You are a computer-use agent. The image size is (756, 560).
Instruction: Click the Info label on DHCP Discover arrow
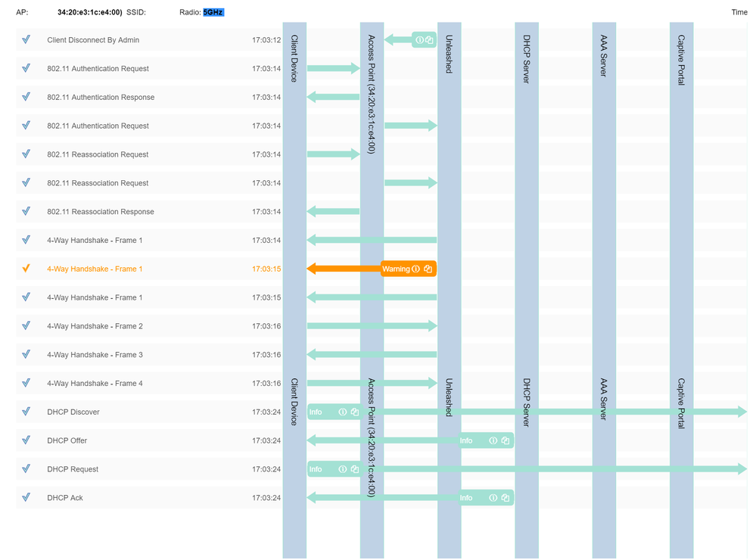(x=316, y=412)
